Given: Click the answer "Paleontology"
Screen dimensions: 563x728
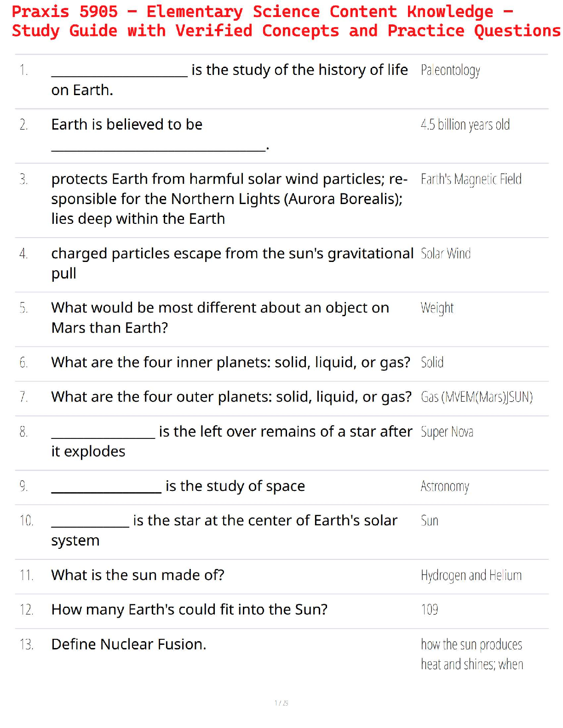Looking at the screenshot, I should (450, 70).
